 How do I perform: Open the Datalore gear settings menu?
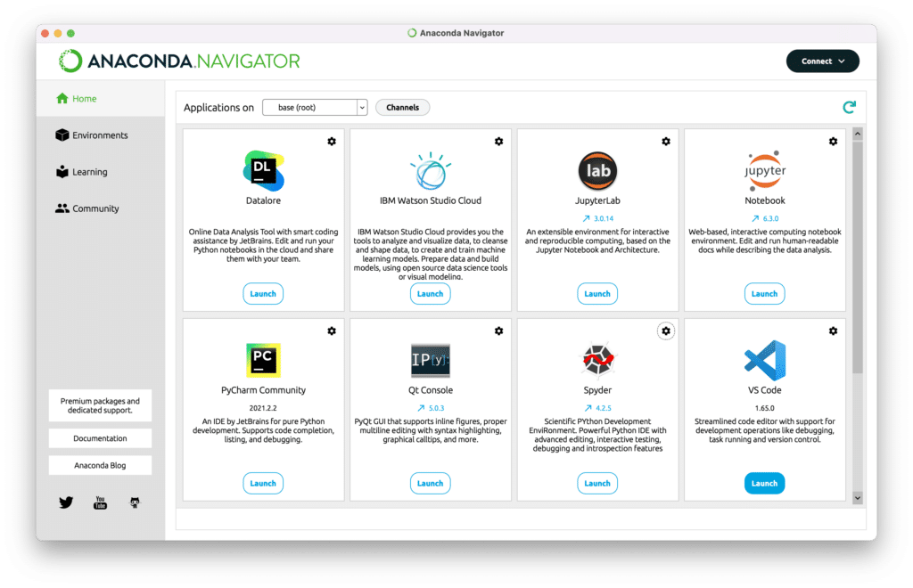tap(332, 142)
